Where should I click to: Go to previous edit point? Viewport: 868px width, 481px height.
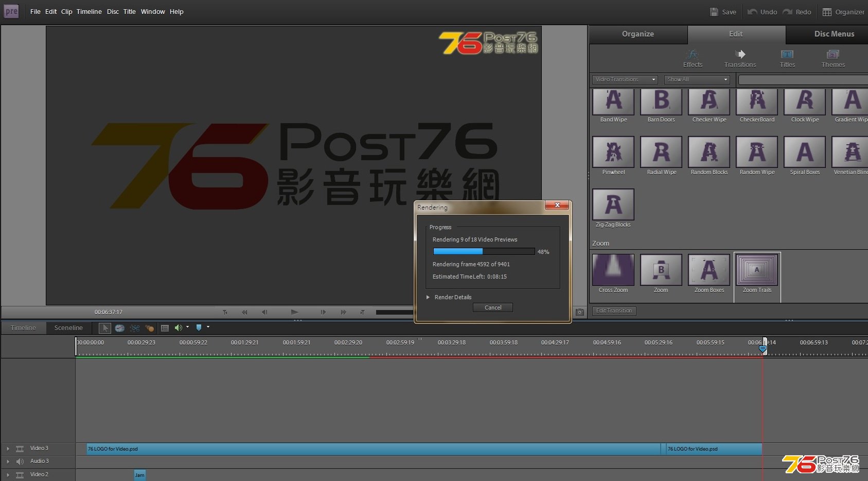point(225,312)
